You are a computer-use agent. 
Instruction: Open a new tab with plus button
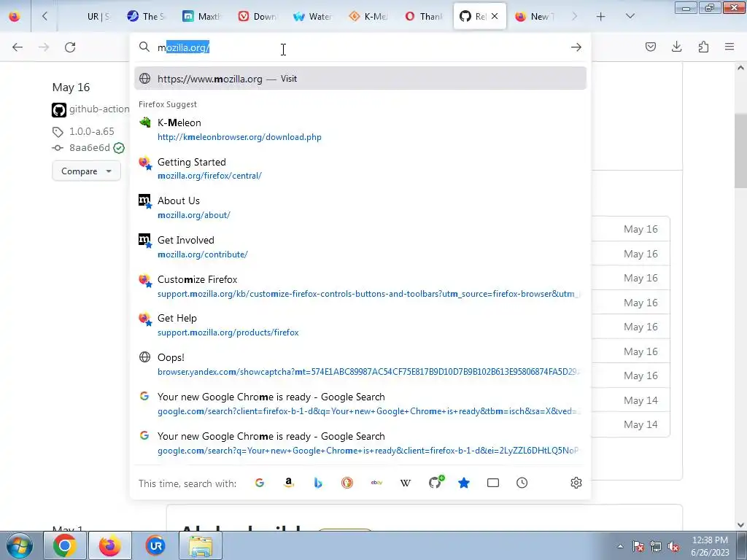point(601,16)
